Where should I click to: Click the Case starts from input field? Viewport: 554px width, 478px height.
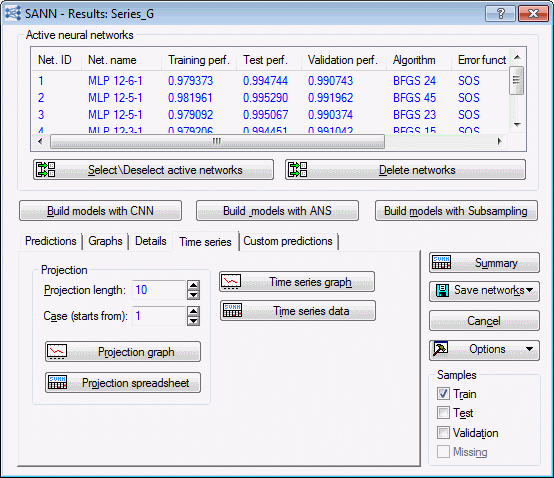pyautogui.click(x=159, y=315)
